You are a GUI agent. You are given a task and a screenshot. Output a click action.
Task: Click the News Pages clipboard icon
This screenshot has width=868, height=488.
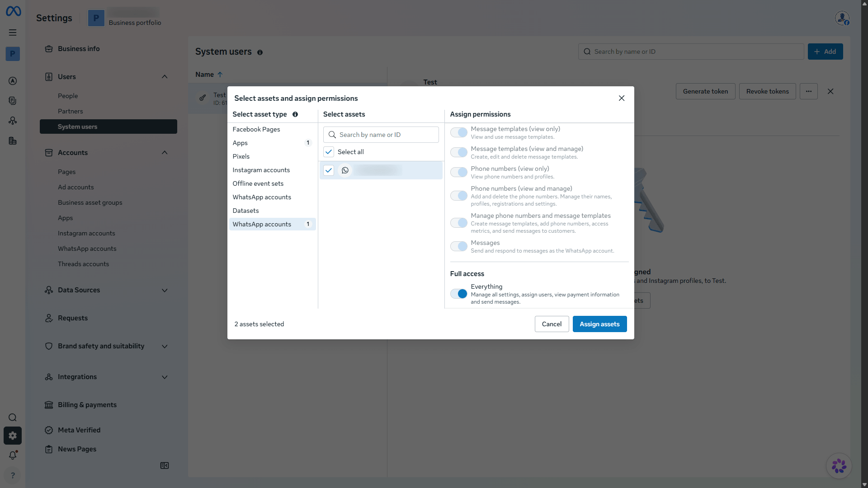(x=49, y=449)
